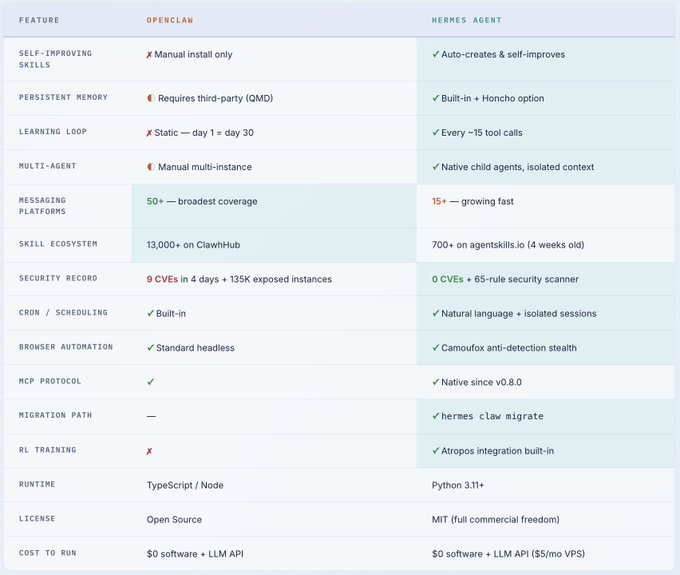Image resolution: width=680 pixels, height=575 pixels.
Task: Click the hermes claw migrate command text
Action: pos(492,416)
